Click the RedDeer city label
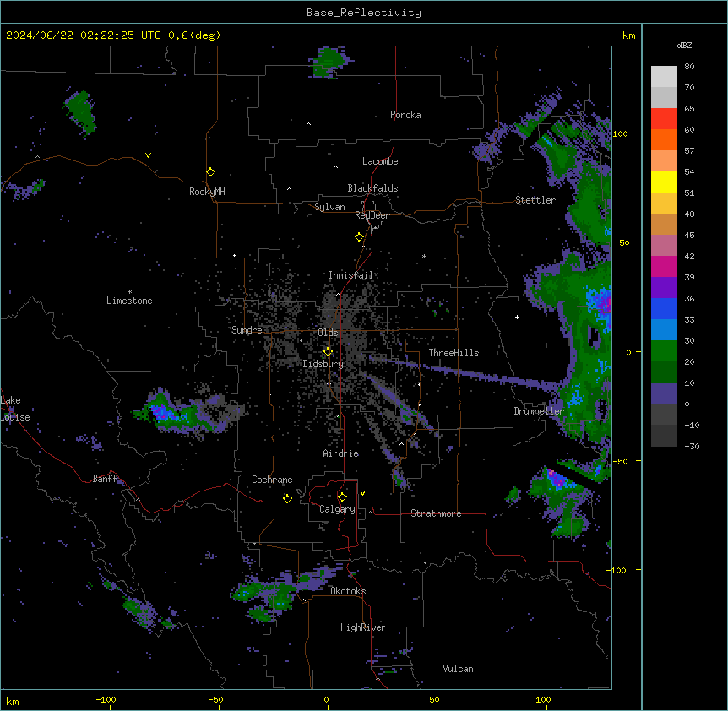The width and height of the screenshot is (728, 711). [372, 215]
